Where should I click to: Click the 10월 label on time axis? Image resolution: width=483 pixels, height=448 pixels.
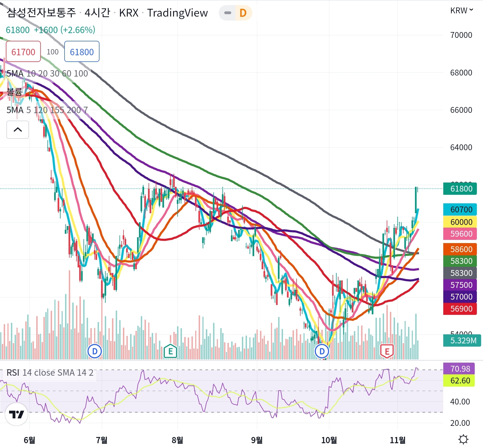pyautogui.click(x=329, y=440)
